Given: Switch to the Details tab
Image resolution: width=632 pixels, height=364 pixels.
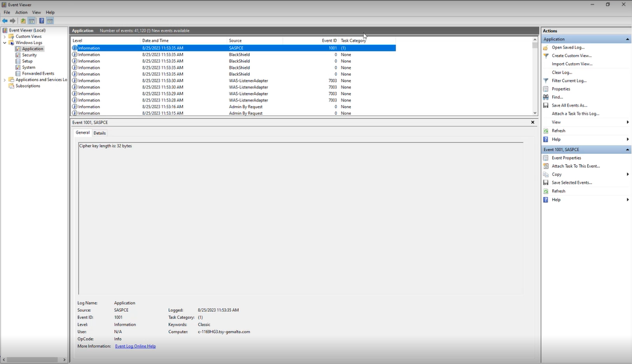Looking at the screenshot, I should tap(100, 133).
